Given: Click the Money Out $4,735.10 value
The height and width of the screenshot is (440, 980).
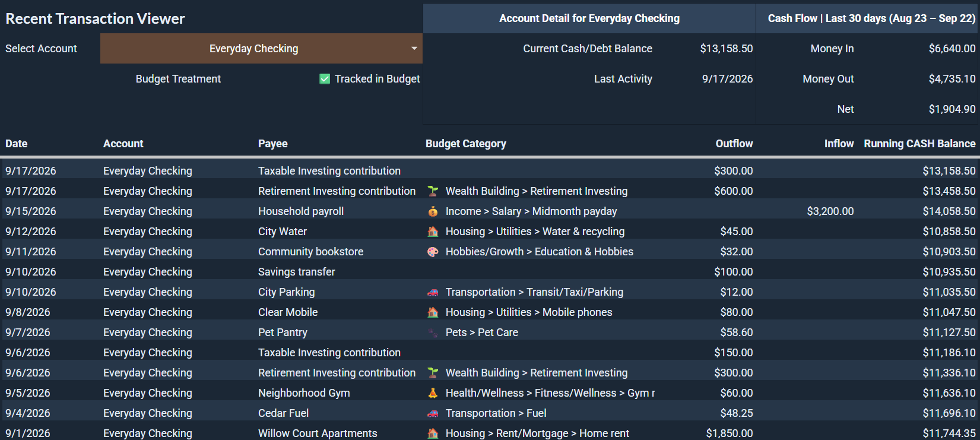Looking at the screenshot, I should [952, 79].
